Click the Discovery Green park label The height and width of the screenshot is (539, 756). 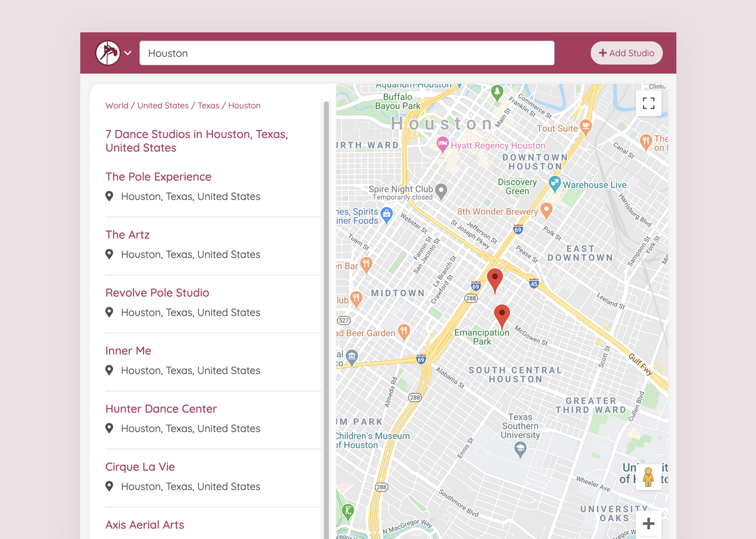517,186
